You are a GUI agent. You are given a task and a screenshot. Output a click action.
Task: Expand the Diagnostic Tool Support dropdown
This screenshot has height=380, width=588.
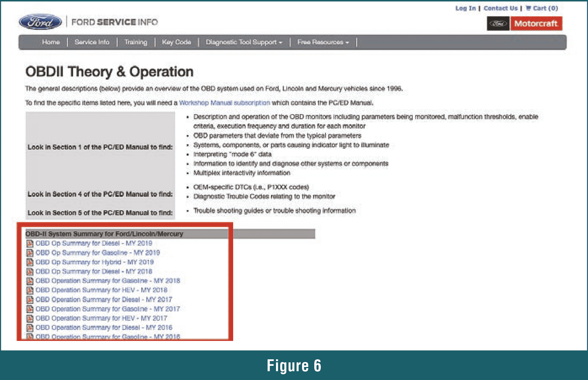point(244,42)
